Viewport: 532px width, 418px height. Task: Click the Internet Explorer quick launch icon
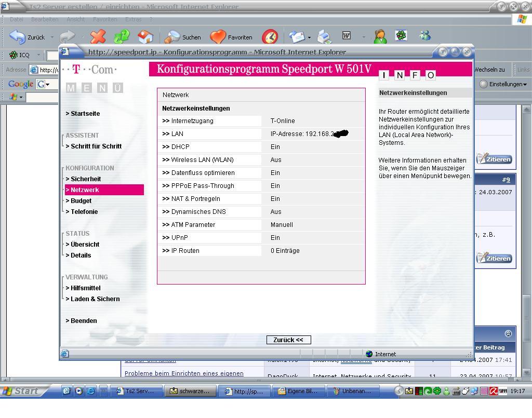(x=91, y=391)
